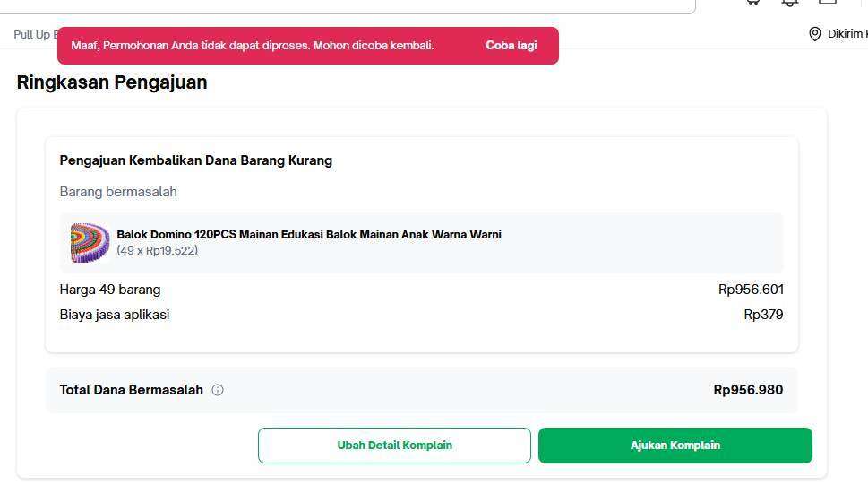
Task: Open the notification bell icon
Action: 790,2
